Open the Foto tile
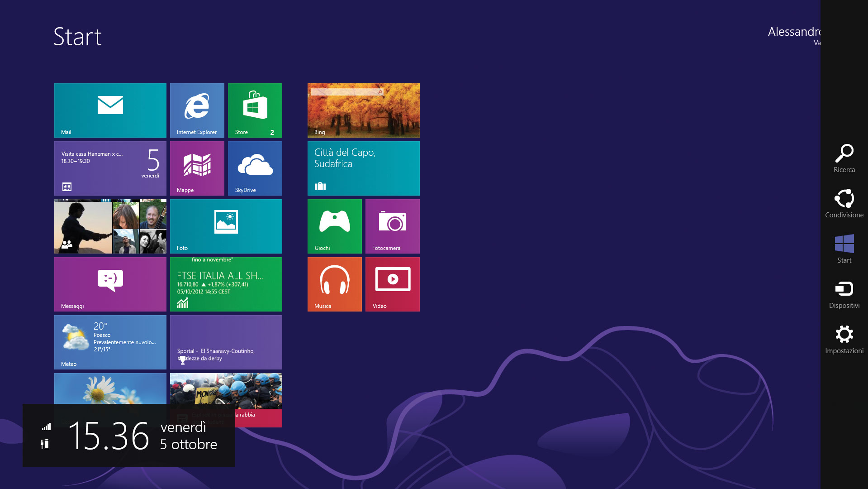 coord(226,226)
